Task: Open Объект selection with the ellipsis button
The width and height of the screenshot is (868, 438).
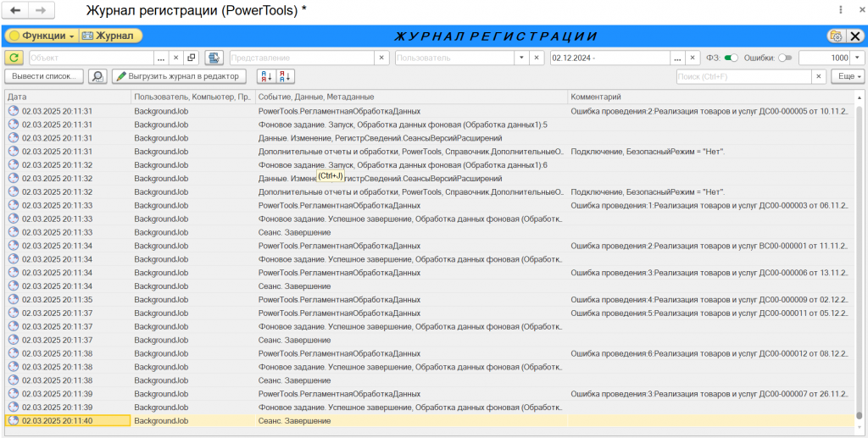Action: 162,58
